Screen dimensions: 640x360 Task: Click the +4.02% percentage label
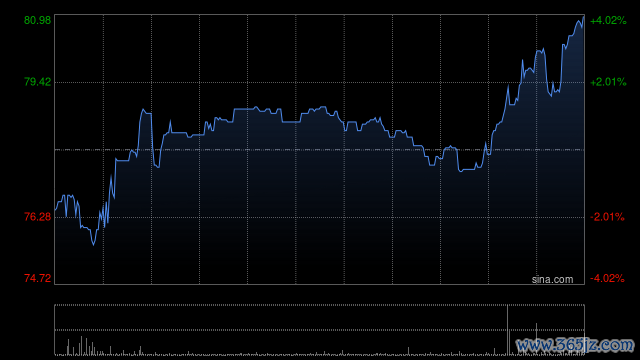pos(608,20)
